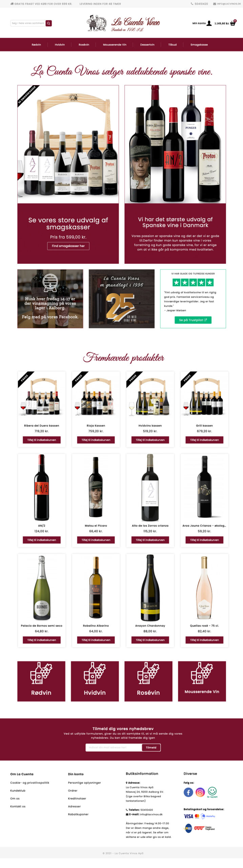Click the Se på Trustpilot button
The image size is (243, 868).
193,320
